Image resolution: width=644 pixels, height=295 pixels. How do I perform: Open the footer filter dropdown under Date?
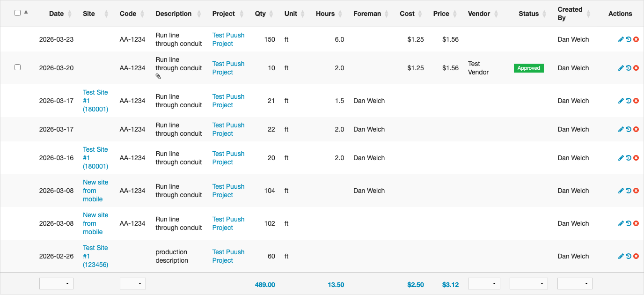point(56,283)
